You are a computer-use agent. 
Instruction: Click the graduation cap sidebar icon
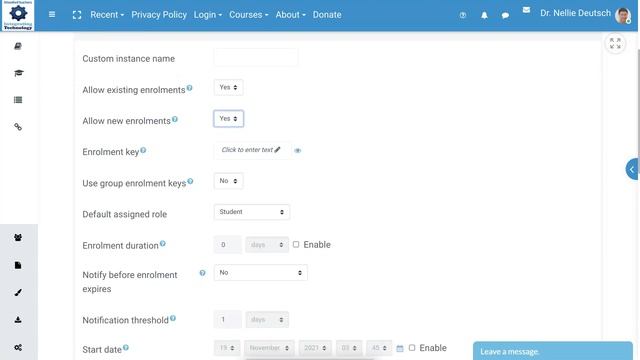tap(18, 73)
